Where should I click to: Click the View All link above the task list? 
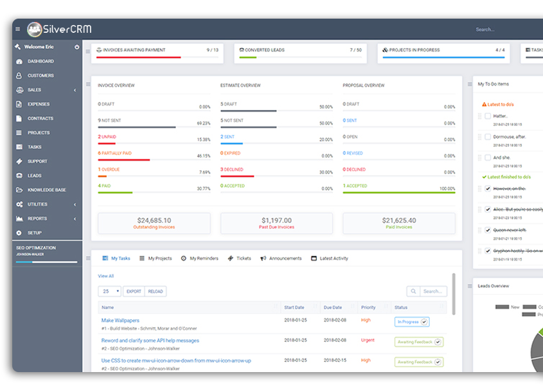click(105, 275)
